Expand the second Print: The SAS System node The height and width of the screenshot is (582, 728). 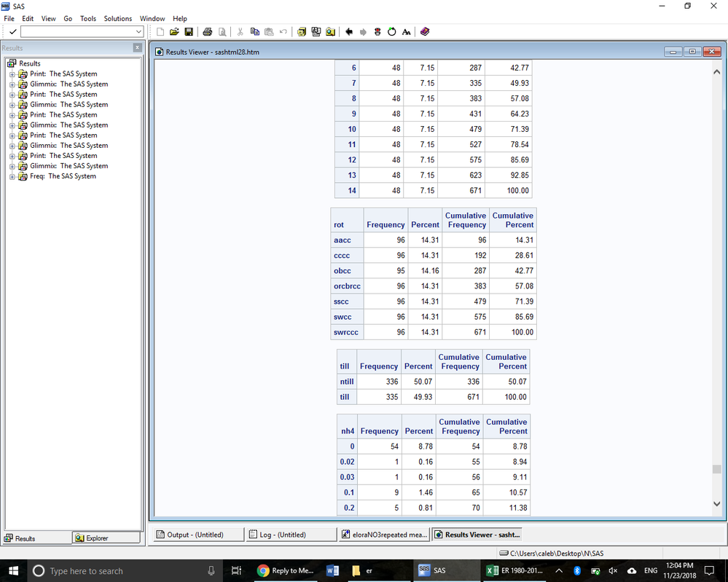12,94
